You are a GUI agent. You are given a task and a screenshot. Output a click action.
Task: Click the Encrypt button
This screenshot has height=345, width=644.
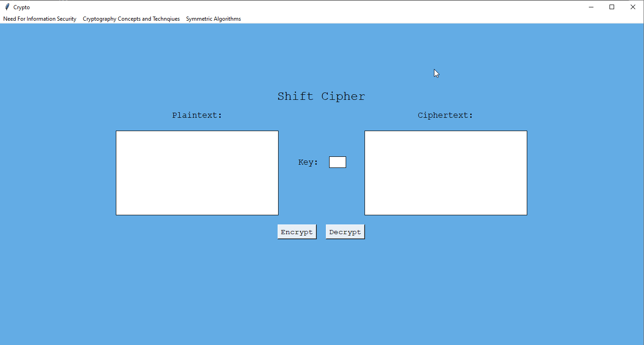[x=297, y=232]
